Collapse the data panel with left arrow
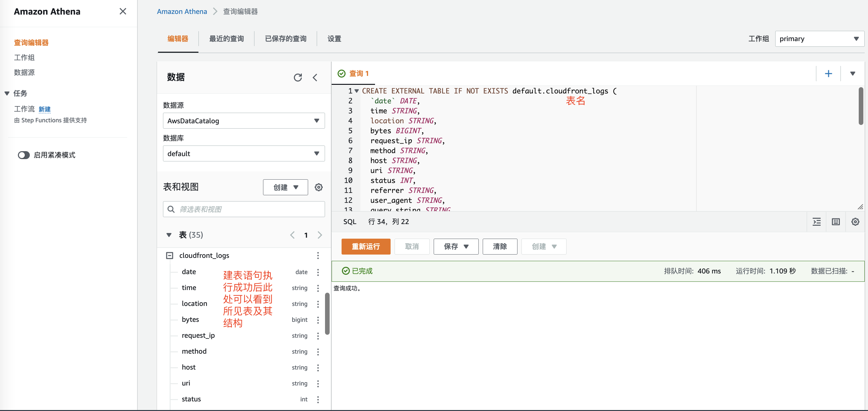 [x=315, y=78]
